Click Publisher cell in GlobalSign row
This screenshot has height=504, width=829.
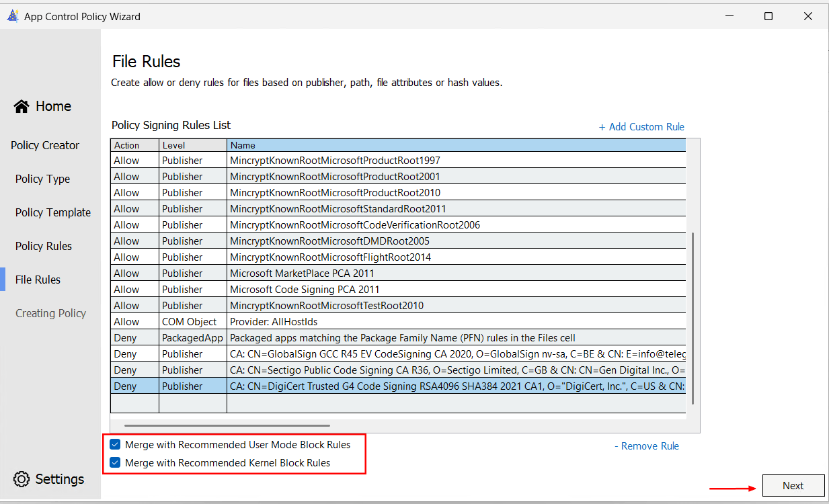click(x=193, y=354)
